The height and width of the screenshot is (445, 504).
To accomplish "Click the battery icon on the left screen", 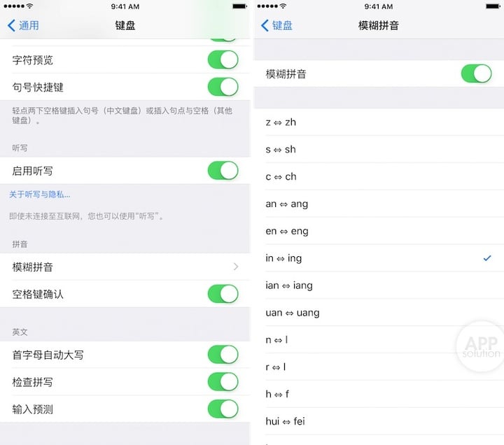I will [240, 6].
